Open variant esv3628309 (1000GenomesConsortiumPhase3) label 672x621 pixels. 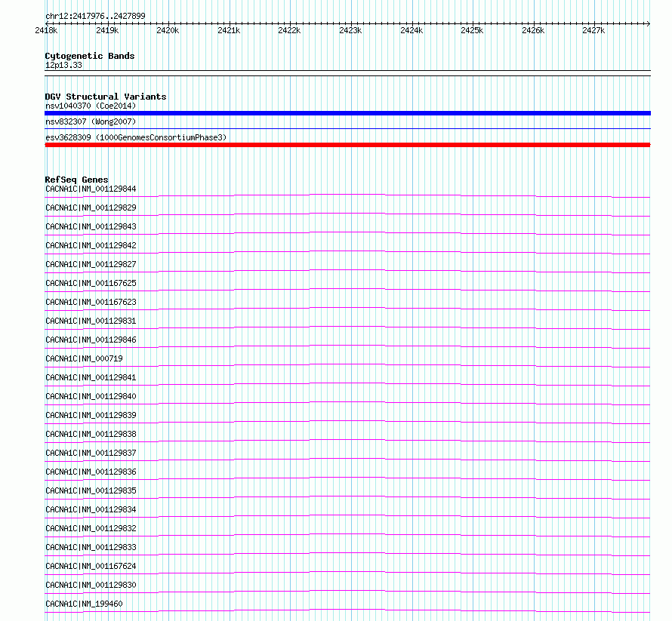(x=136, y=137)
